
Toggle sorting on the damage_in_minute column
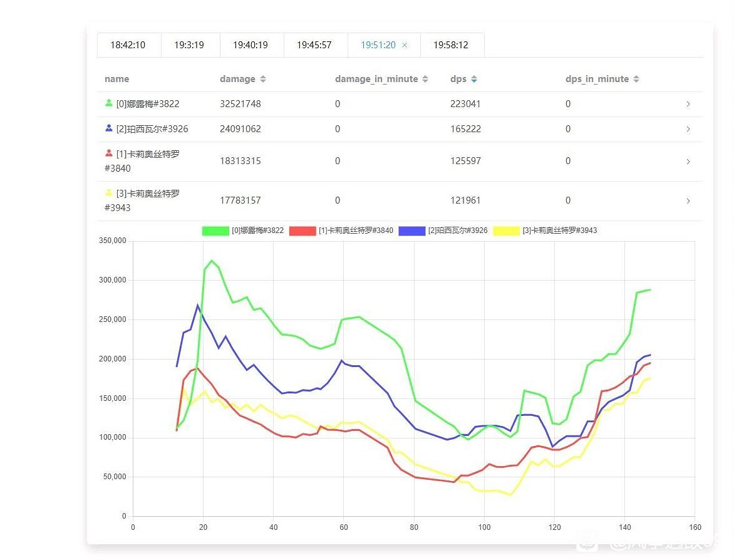(426, 79)
